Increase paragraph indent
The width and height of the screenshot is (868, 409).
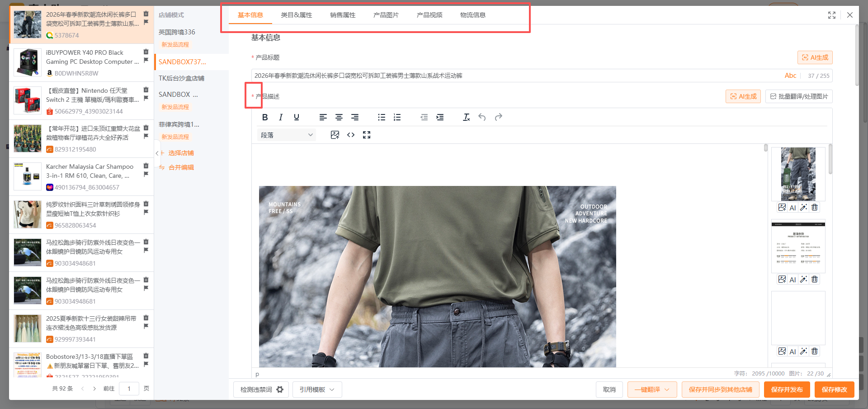pyautogui.click(x=440, y=117)
